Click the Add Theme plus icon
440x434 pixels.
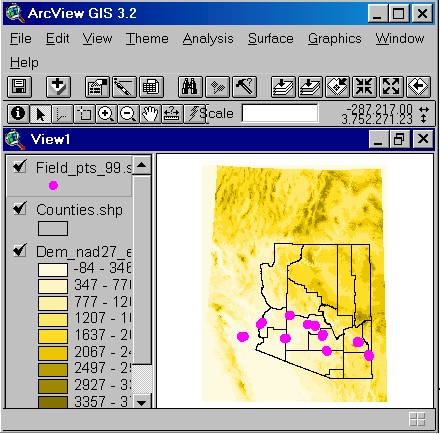(x=58, y=87)
